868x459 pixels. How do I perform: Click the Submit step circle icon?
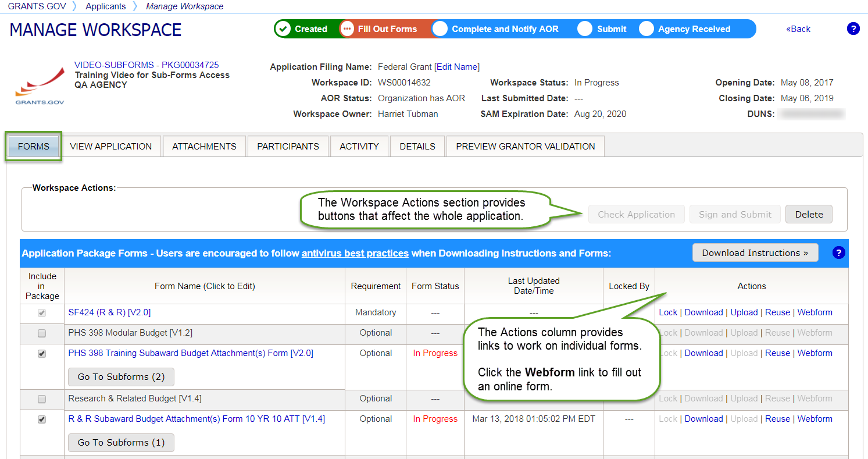584,29
